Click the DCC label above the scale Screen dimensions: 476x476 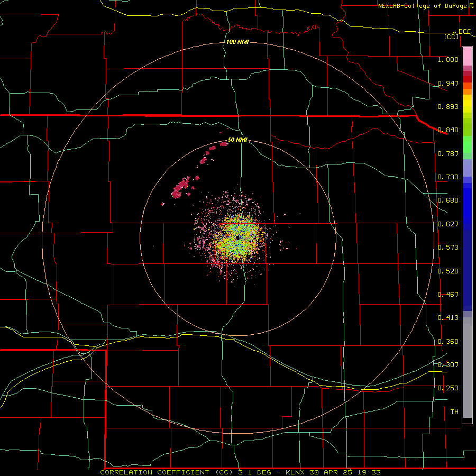[x=464, y=32]
